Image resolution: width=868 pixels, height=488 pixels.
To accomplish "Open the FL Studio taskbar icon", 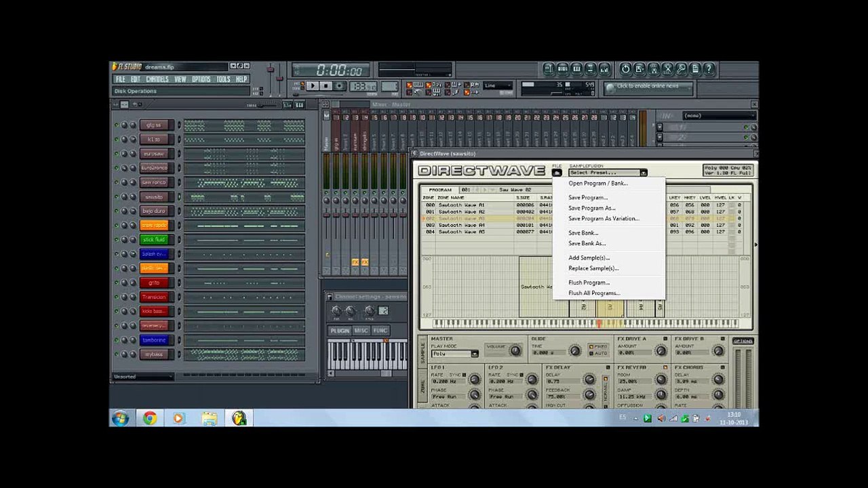I will (239, 418).
